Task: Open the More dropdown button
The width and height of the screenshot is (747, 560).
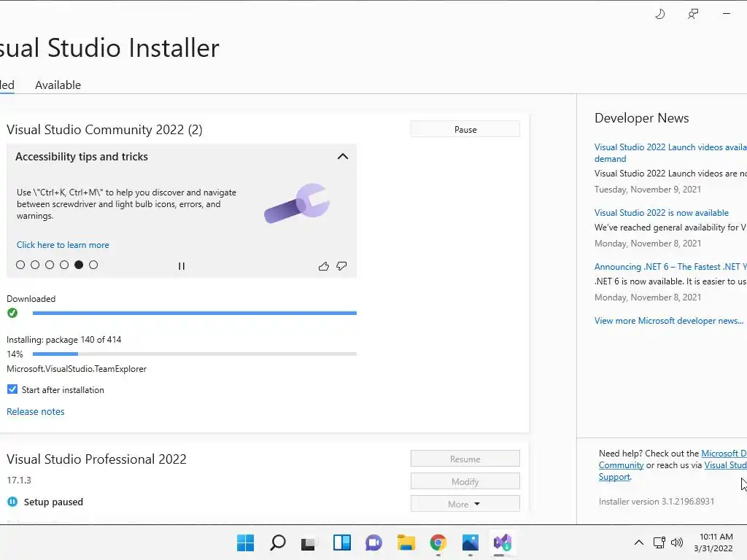Action: (x=465, y=504)
